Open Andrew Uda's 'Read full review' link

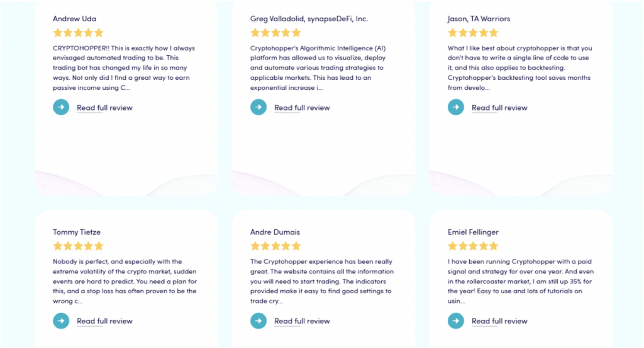click(x=105, y=108)
